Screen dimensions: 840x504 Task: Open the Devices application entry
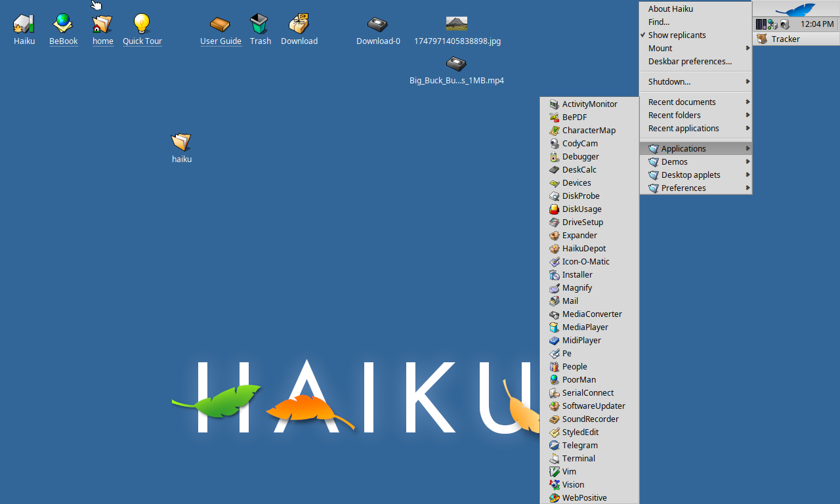(x=589, y=182)
